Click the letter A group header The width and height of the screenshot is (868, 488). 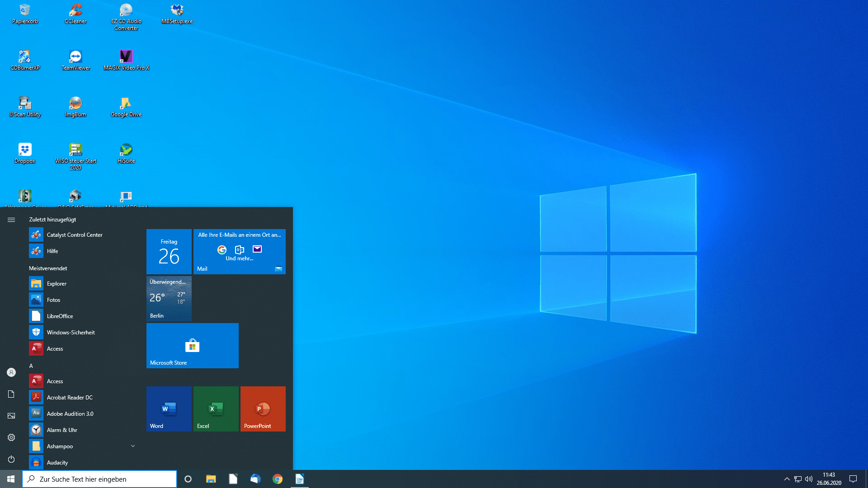(x=31, y=366)
